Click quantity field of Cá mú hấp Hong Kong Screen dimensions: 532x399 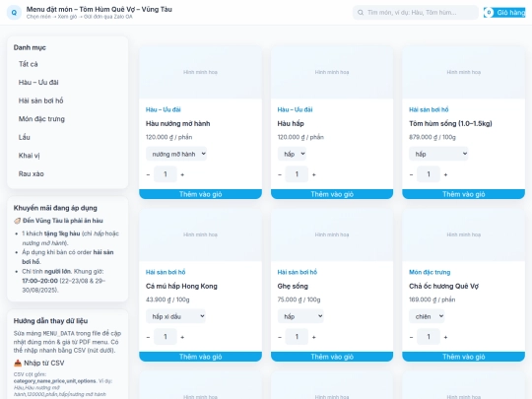coord(166,337)
